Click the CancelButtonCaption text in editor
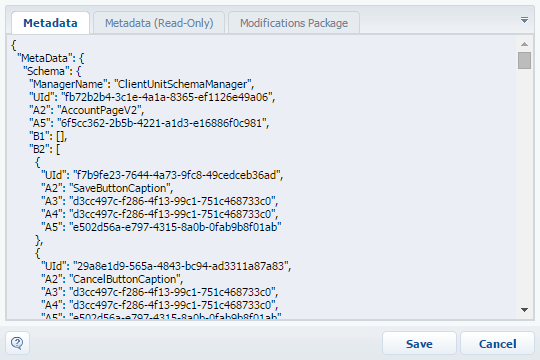Image resolution: width=540 pixels, height=360 pixels. [126, 279]
